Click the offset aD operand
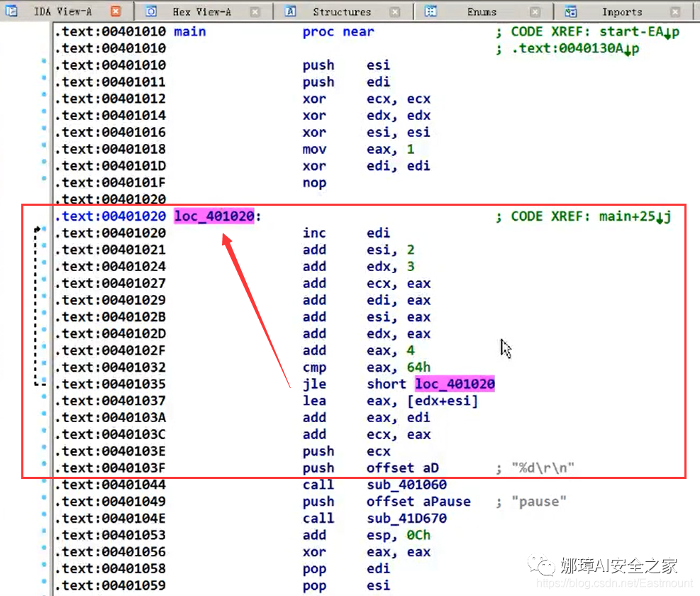700x596 pixels. point(403,468)
